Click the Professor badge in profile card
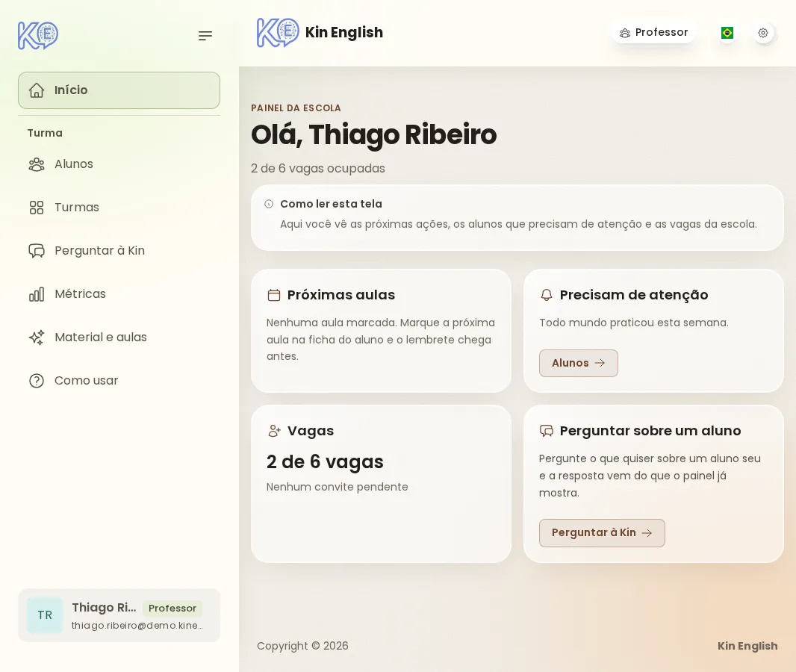The height and width of the screenshot is (672, 796). (172, 608)
